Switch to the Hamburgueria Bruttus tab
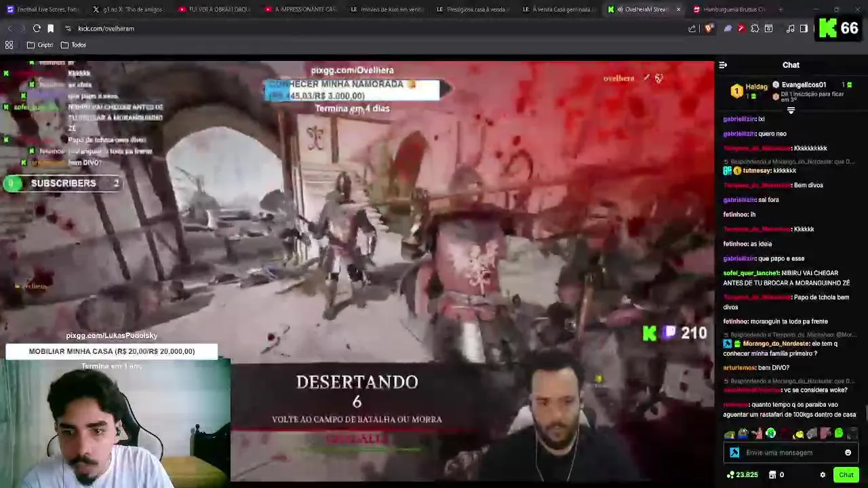Viewport: 868px width, 488px height. (730, 9)
